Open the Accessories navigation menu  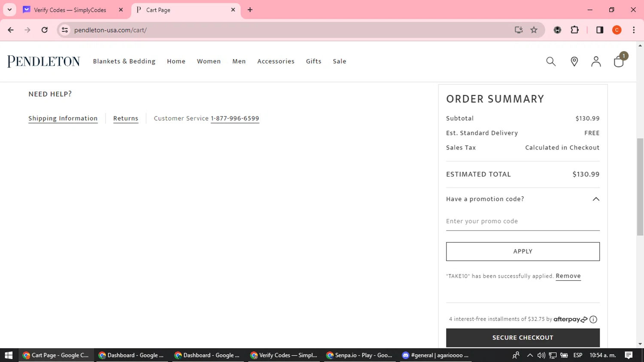pyautogui.click(x=276, y=61)
